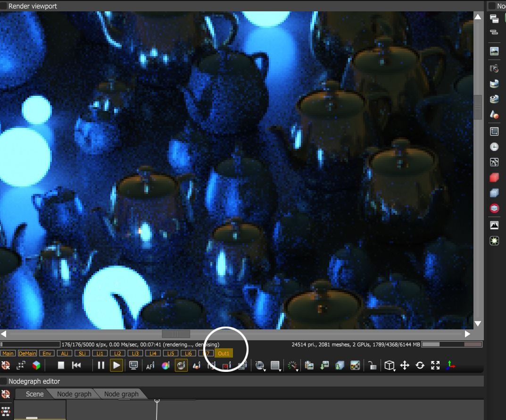Viewport: 506px width, 420px height.
Task: Open the render priority gauge dropdown
Action: click(x=293, y=366)
